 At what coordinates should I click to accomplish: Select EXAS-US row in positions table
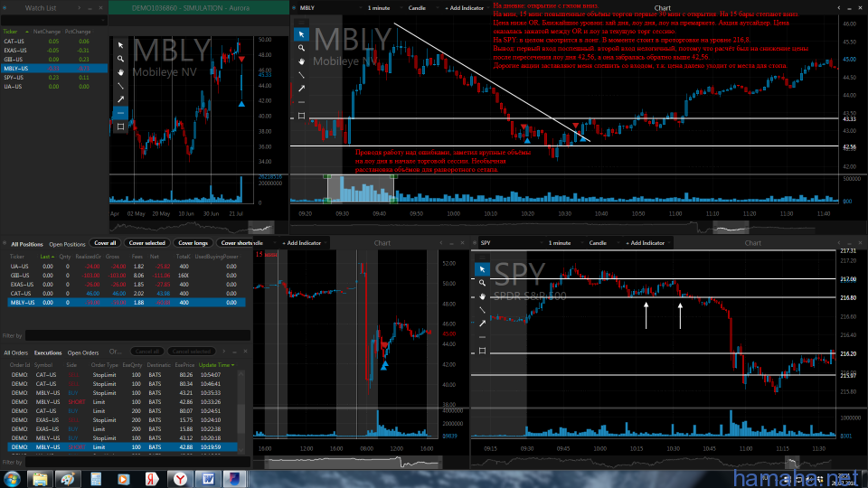pyautogui.click(x=127, y=285)
